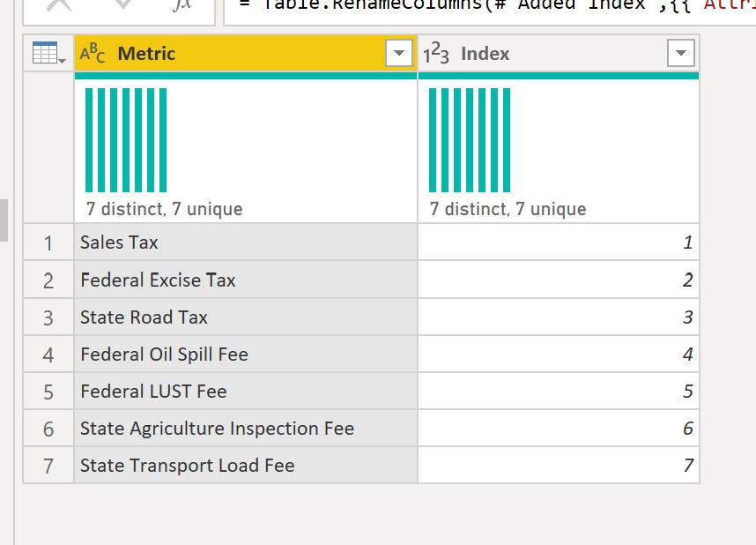Click the "7 distinct, 7 unique" label under Index
Screen dimensions: 756x545
pos(508,209)
